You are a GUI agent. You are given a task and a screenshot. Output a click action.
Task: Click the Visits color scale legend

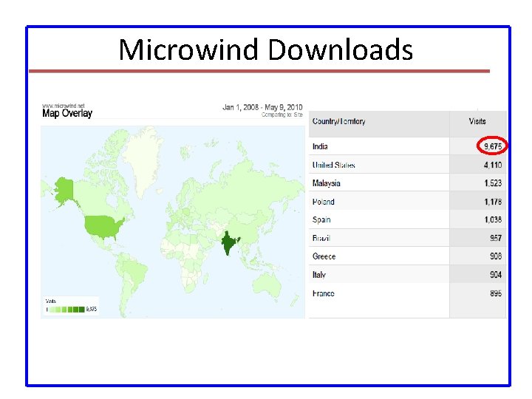(x=71, y=307)
